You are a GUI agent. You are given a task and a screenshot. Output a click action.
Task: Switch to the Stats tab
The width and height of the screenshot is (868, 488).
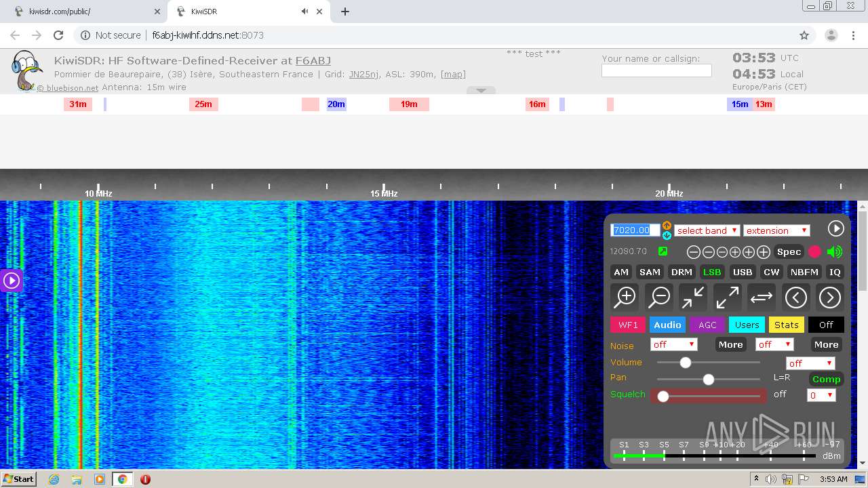point(787,325)
